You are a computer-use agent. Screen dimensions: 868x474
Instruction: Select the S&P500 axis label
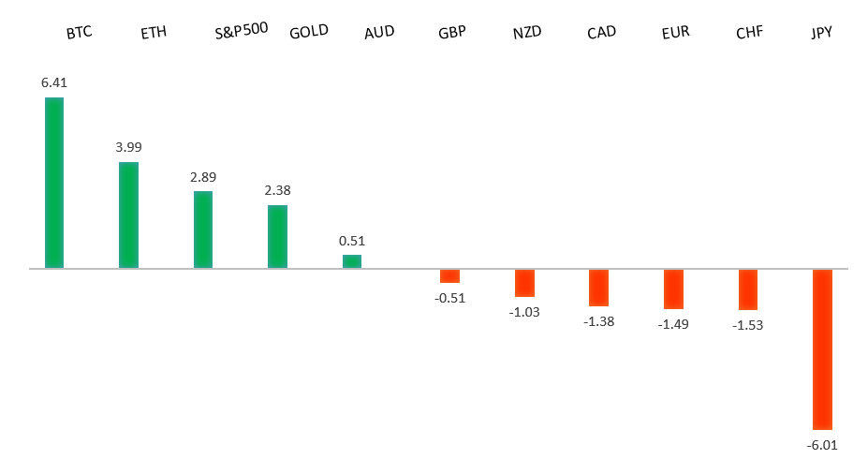coord(242,28)
